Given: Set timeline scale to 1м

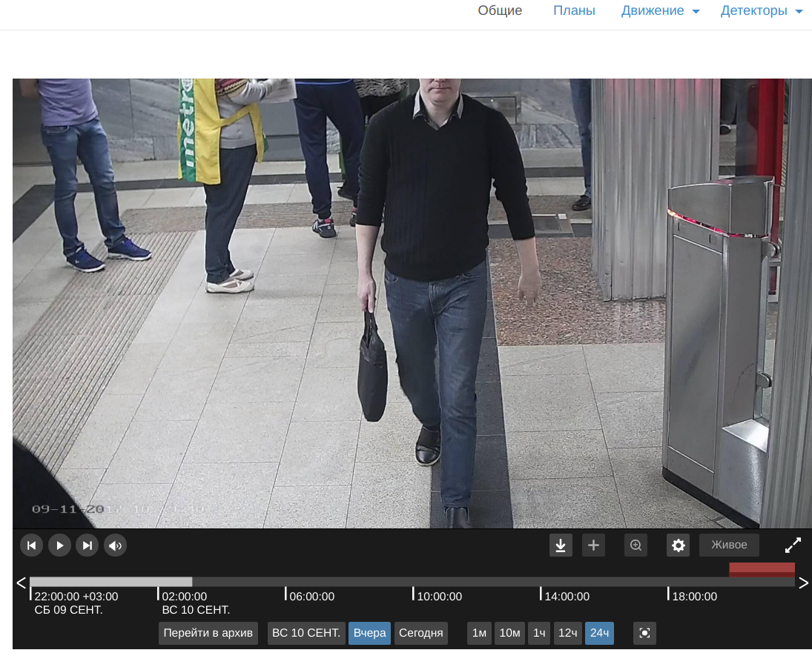Looking at the screenshot, I should click(479, 633).
